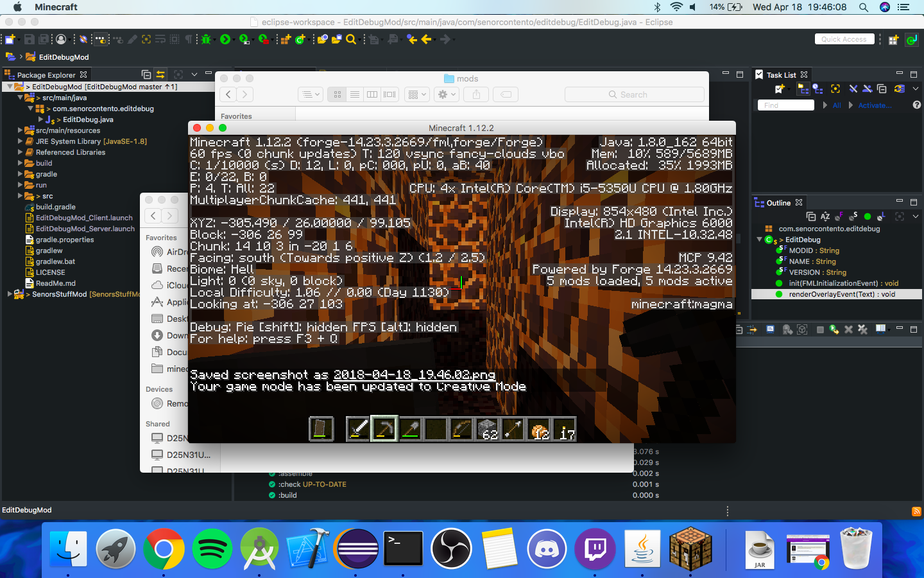Click the Activate link in Task List

click(x=875, y=105)
